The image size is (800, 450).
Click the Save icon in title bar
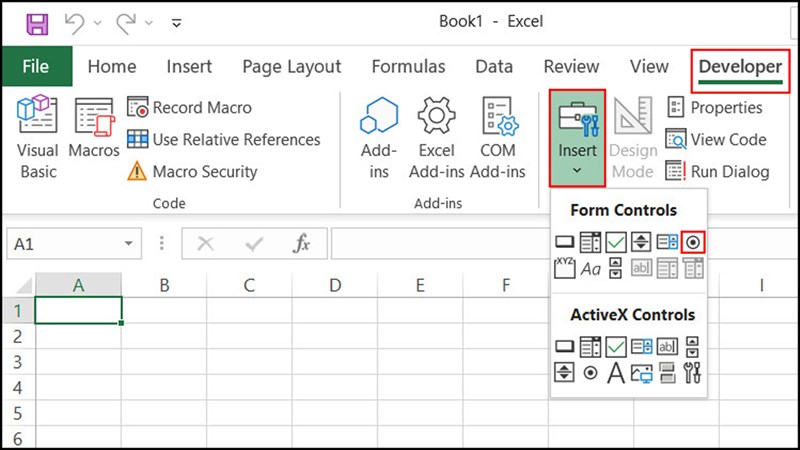[x=37, y=24]
